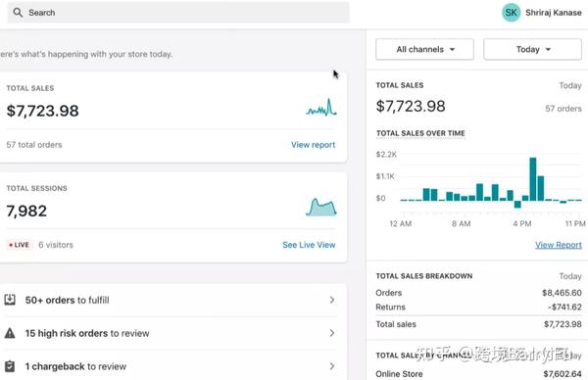The height and width of the screenshot is (380, 588).
Task: Click the See Live View link
Action: point(309,245)
